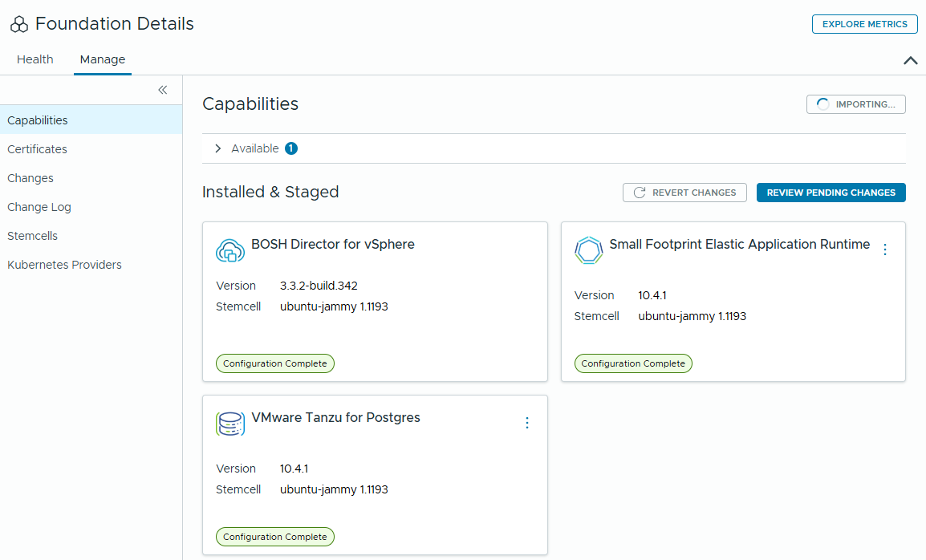The height and width of the screenshot is (560, 926).
Task: Click Tanzu for Postgres version 10.4.1
Action: [294, 469]
